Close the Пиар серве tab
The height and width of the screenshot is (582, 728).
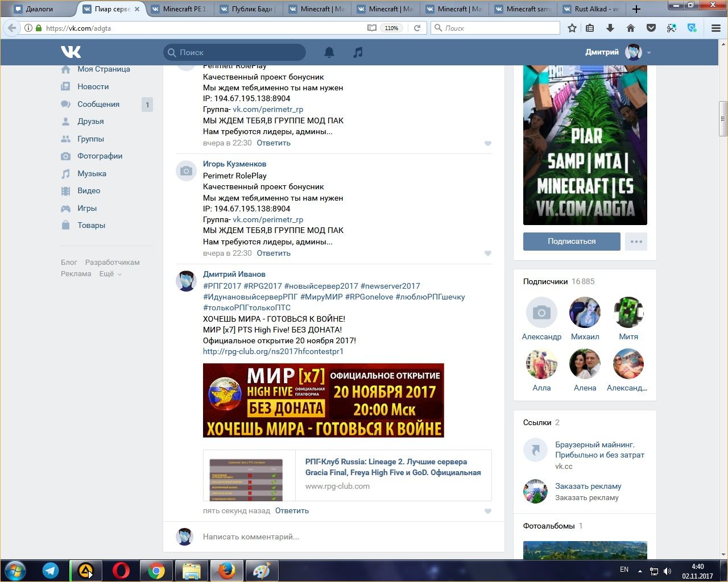point(137,9)
